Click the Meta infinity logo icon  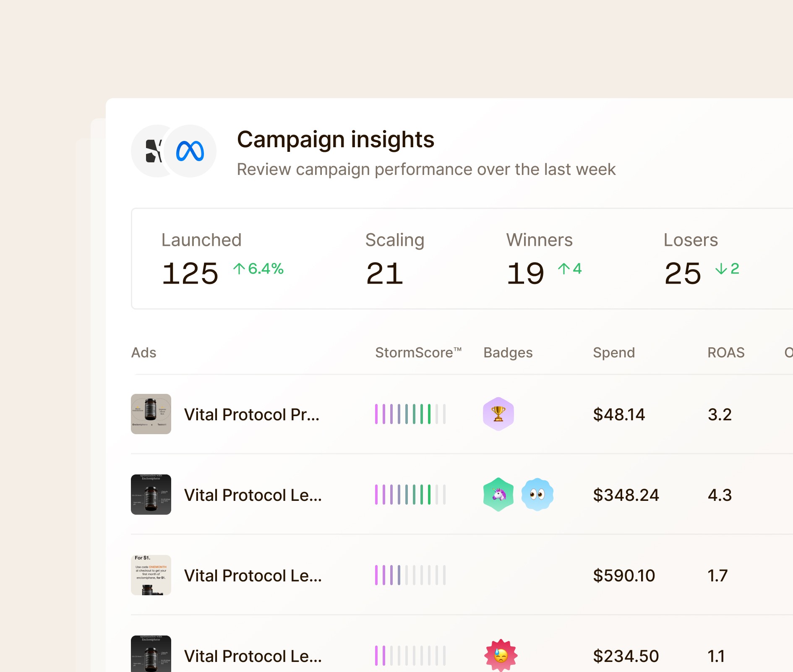[190, 151]
